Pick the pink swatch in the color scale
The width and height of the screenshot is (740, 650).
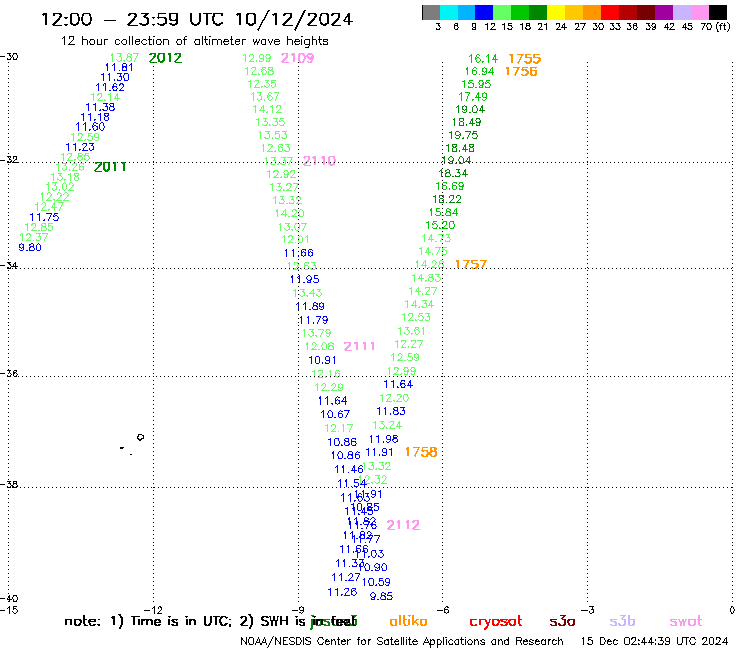point(700,12)
